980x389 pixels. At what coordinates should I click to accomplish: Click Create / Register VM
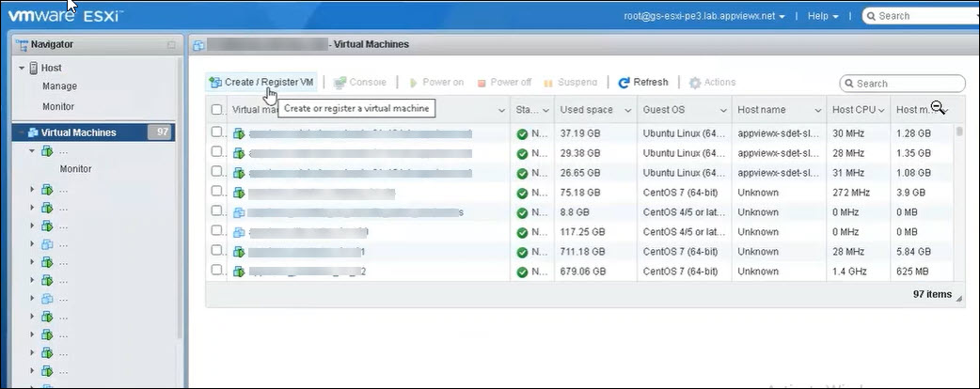coord(261,83)
